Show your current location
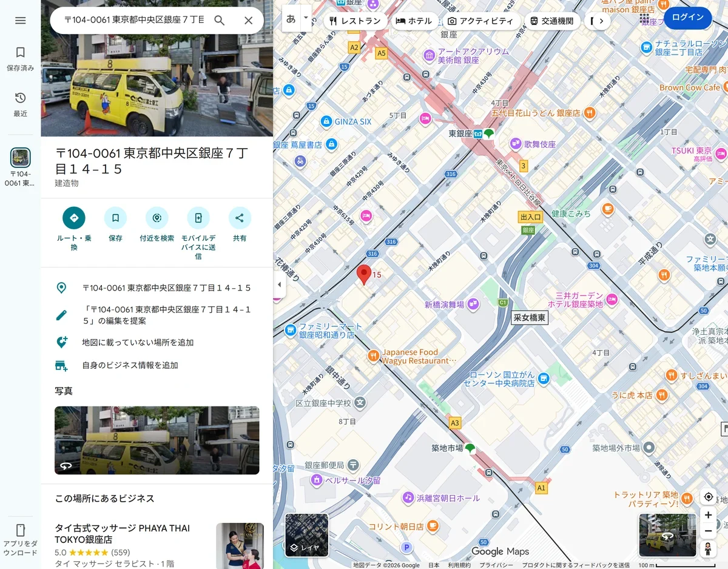 [x=708, y=497]
